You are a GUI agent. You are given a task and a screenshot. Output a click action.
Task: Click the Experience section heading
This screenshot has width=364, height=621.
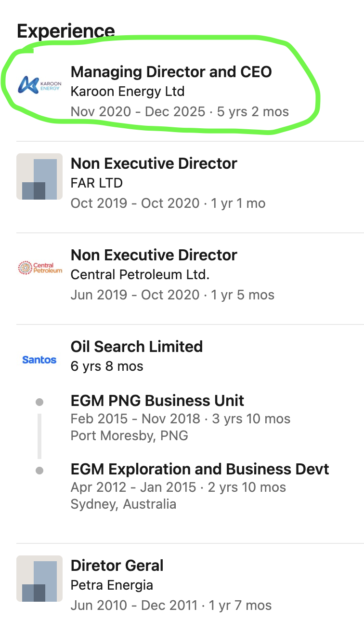point(66,31)
